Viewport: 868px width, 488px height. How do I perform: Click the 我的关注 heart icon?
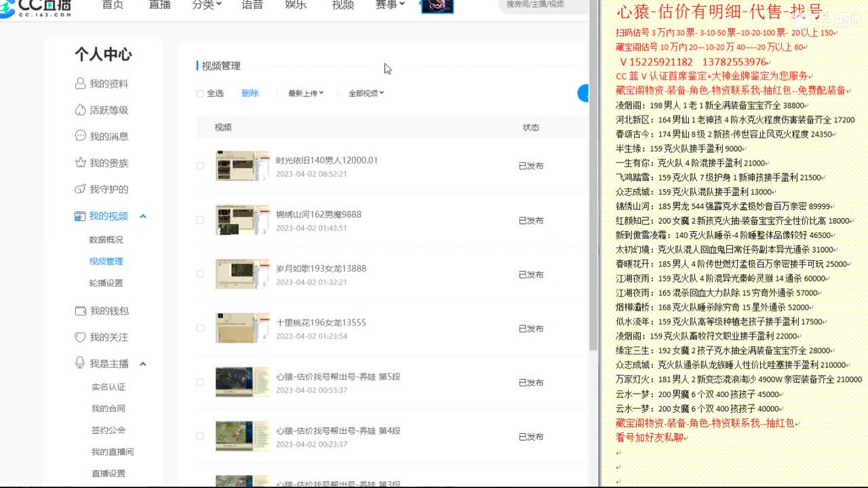[80, 337]
